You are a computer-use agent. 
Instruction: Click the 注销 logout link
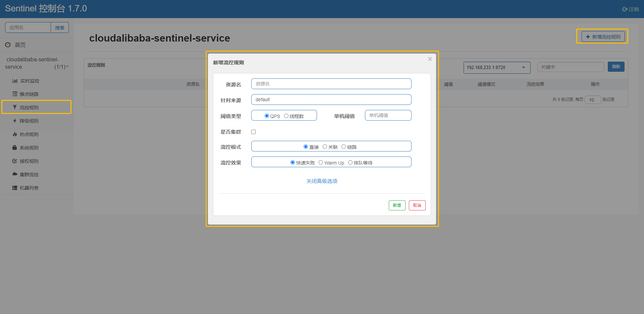coord(631,9)
